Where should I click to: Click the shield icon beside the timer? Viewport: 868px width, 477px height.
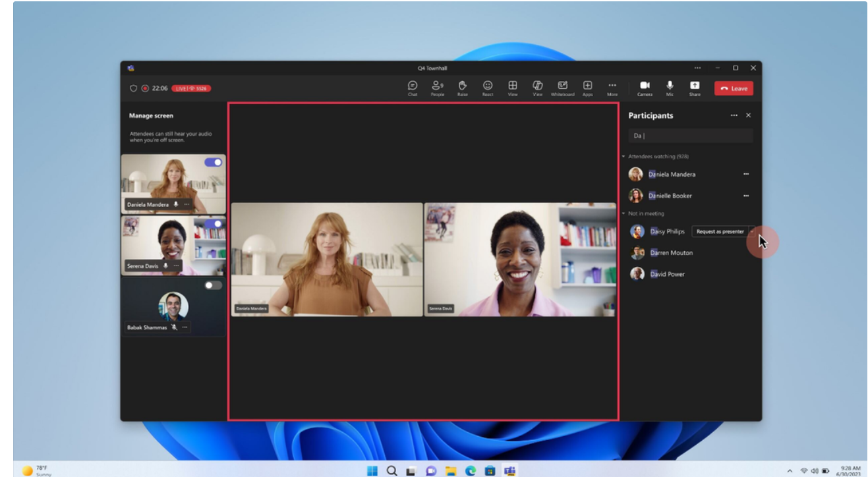133,88
